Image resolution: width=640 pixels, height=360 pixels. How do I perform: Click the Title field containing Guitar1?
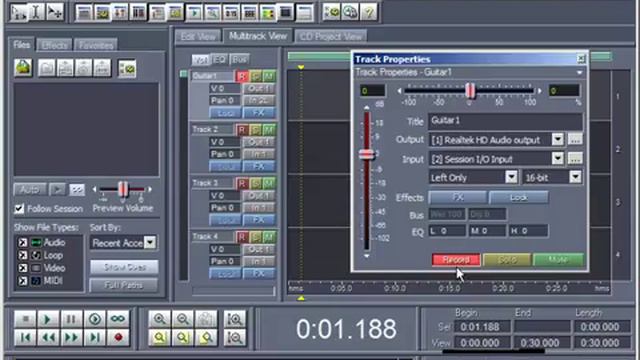pyautogui.click(x=505, y=121)
